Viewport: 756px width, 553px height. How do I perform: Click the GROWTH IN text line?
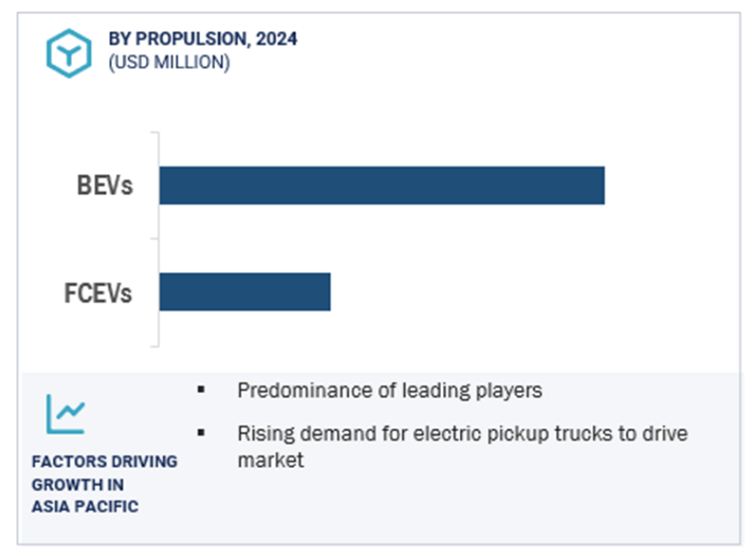pos(78,484)
